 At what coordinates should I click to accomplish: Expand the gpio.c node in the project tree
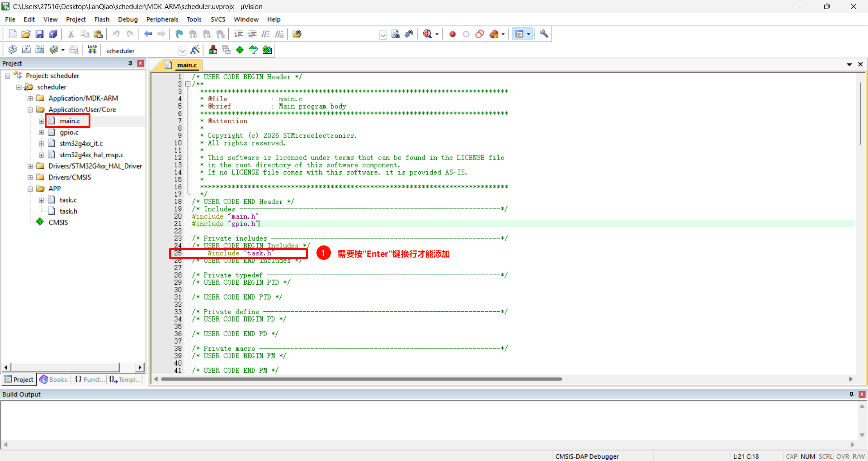[x=42, y=132]
